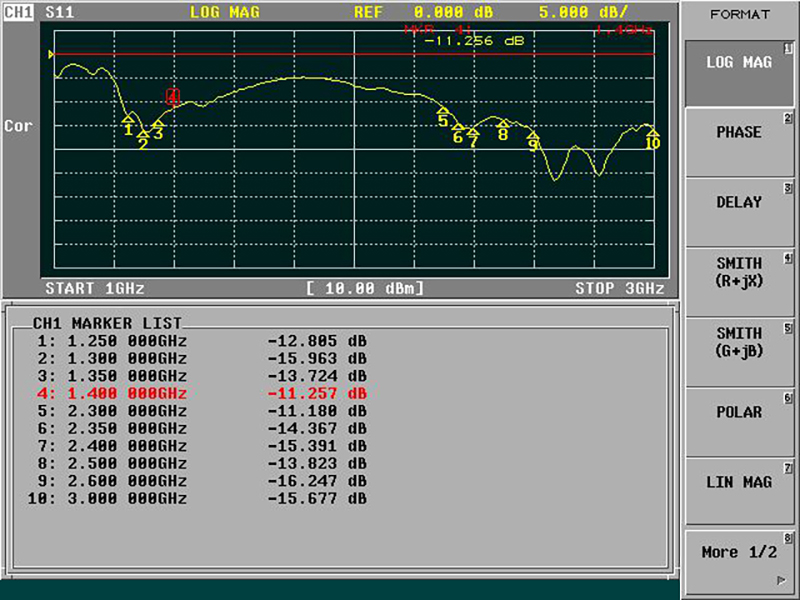Click marker 8 triangle on the trace
The image size is (800, 600).
[x=503, y=124]
